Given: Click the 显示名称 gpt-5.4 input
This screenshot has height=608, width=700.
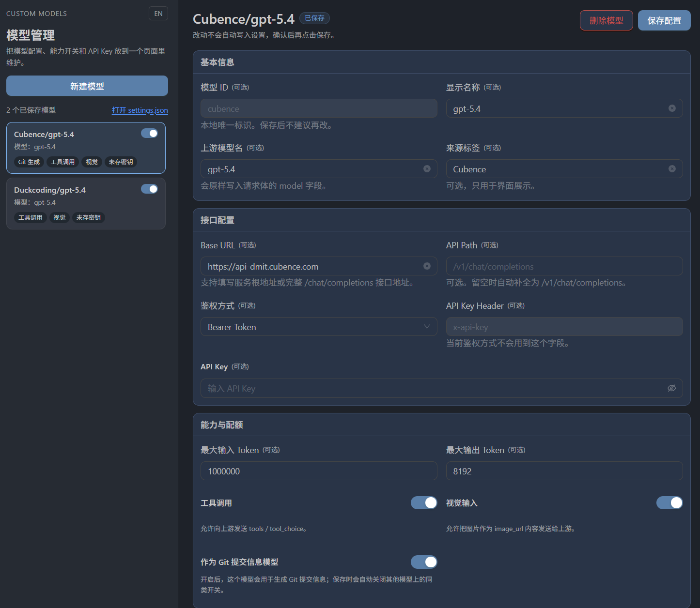Looking at the screenshot, I should (x=564, y=108).
